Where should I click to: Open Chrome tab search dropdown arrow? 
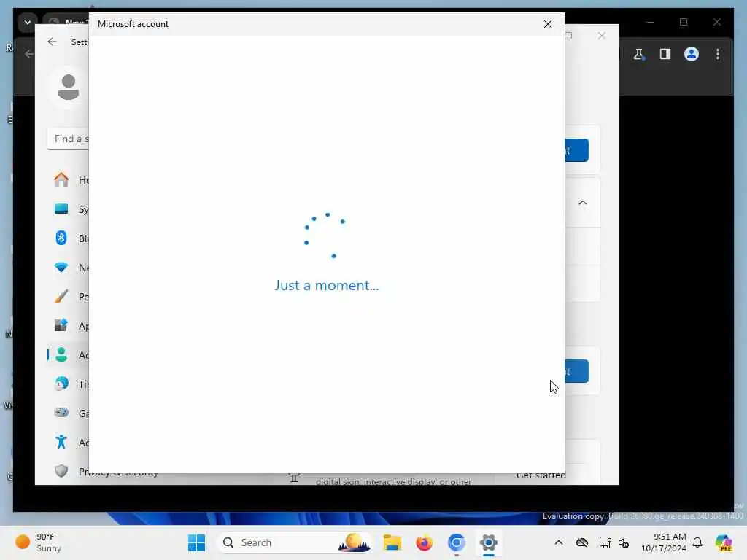[28, 23]
